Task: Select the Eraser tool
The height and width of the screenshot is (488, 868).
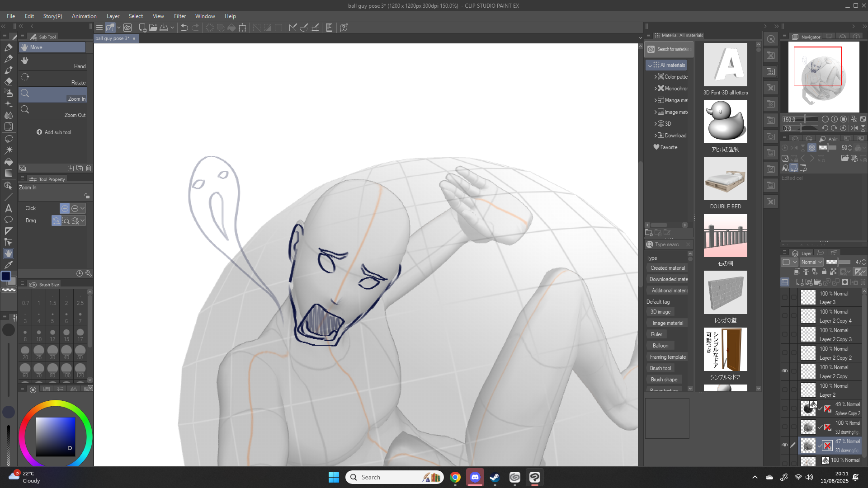Action: tap(9, 82)
